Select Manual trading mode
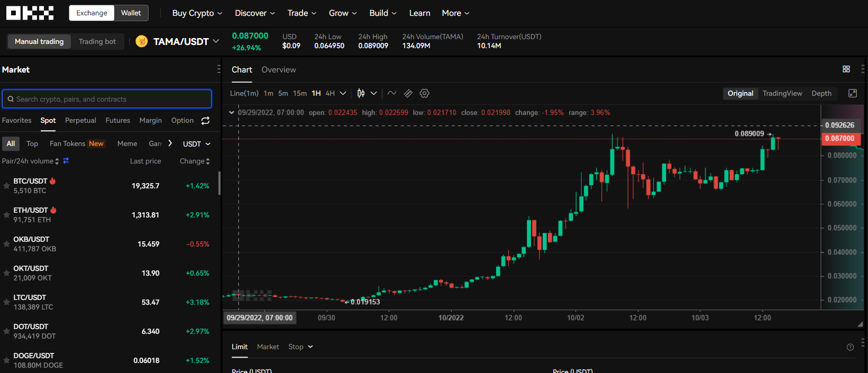The image size is (868, 373). pos(39,41)
